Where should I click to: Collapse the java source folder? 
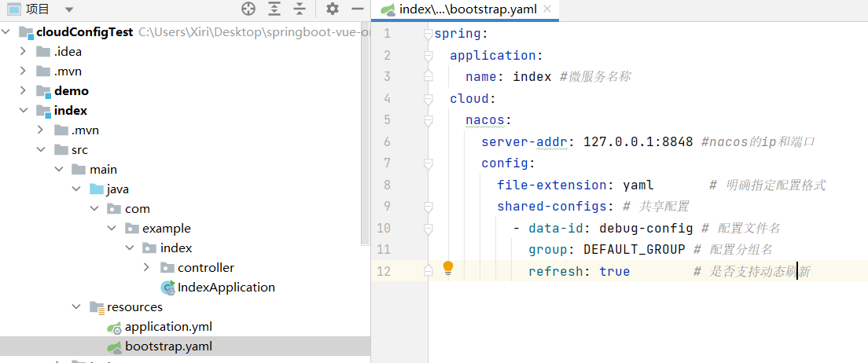pos(75,189)
